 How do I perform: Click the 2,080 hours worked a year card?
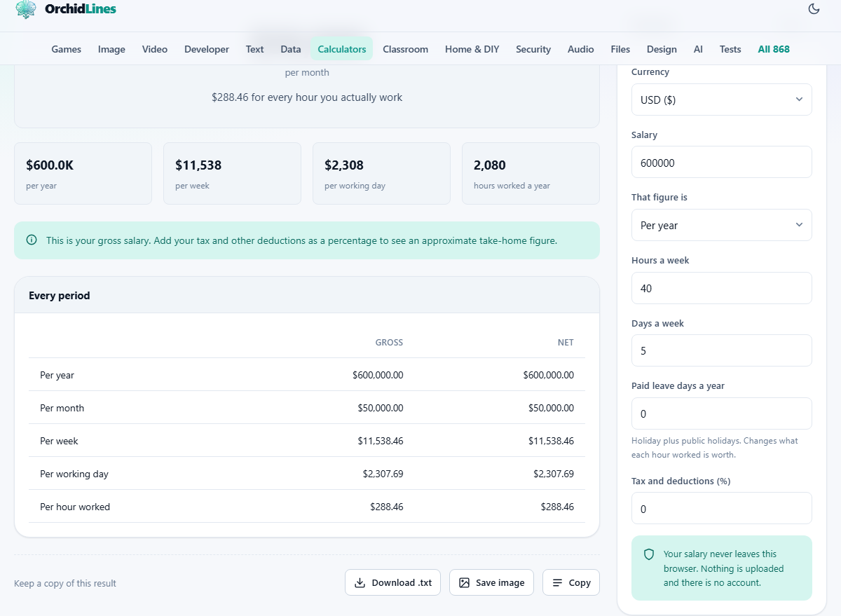click(531, 174)
